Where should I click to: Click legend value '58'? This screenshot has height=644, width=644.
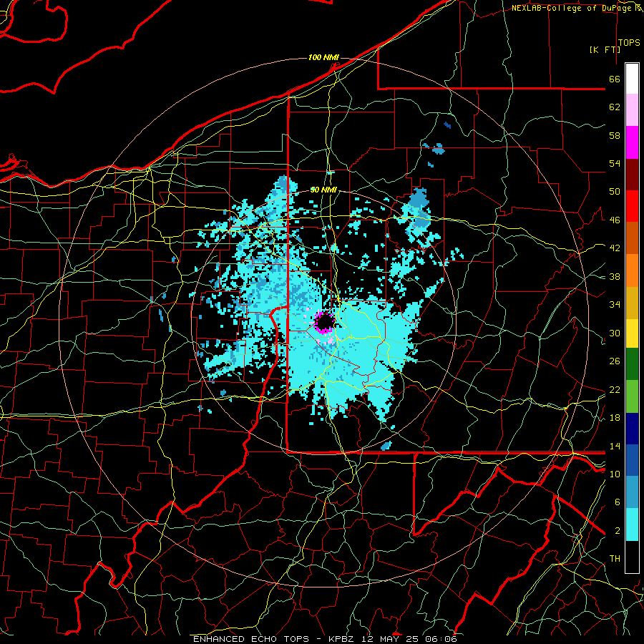point(615,135)
